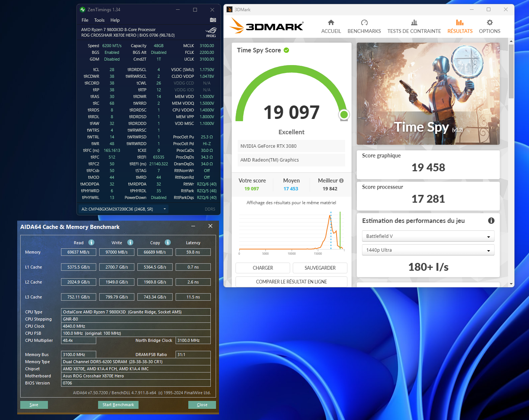Click the info icon beside the Write column
The image size is (529, 420).
coord(130,242)
